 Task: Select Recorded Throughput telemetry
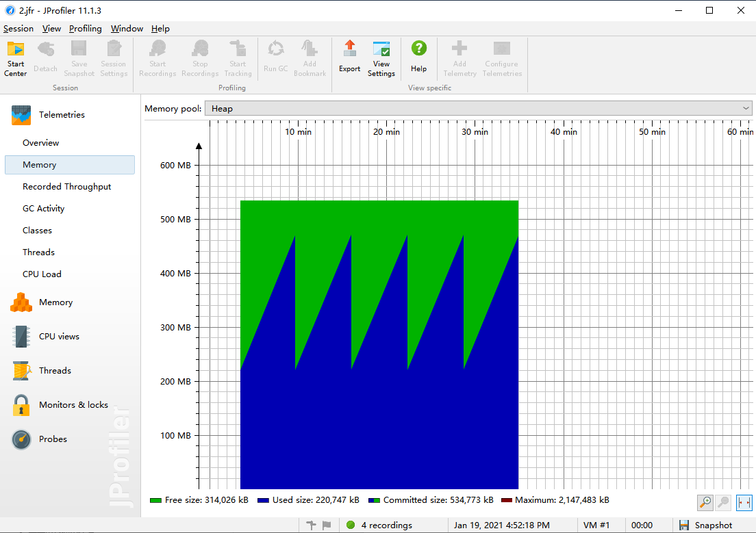[x=66, y=187]
